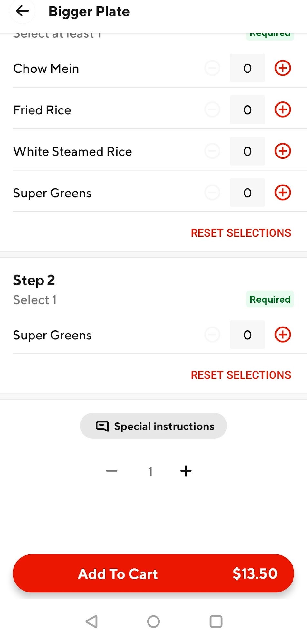Reset selections for Step 2

coord(241,375)
